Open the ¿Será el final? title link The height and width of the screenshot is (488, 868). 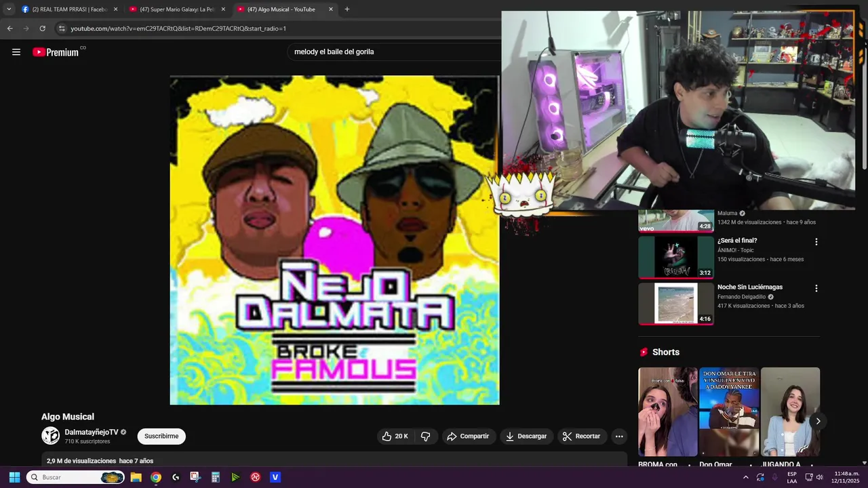tap(737, 241)
